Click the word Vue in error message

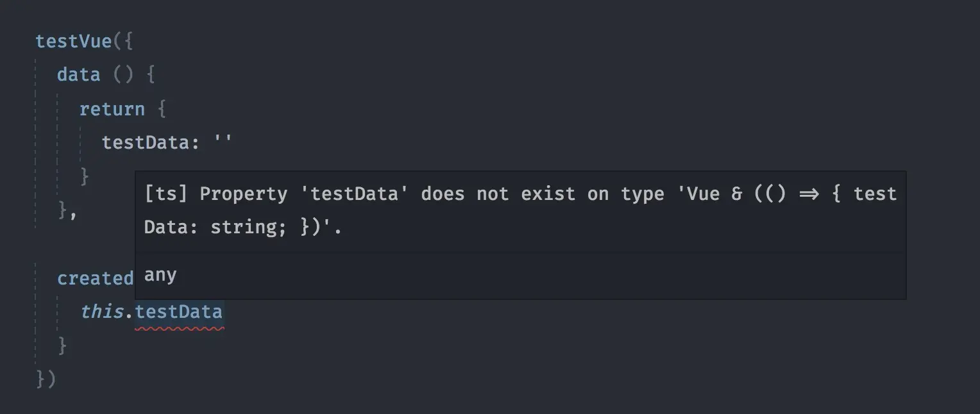point(702,194)
